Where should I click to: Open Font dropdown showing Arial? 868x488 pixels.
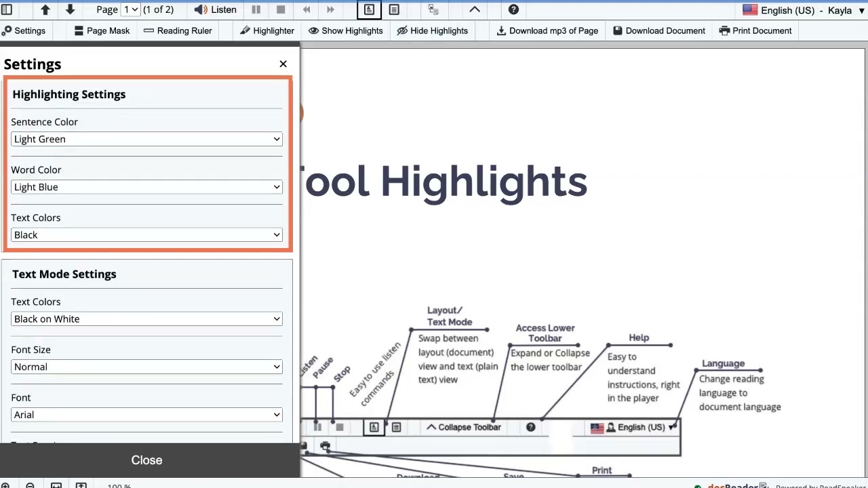[146, 415]
